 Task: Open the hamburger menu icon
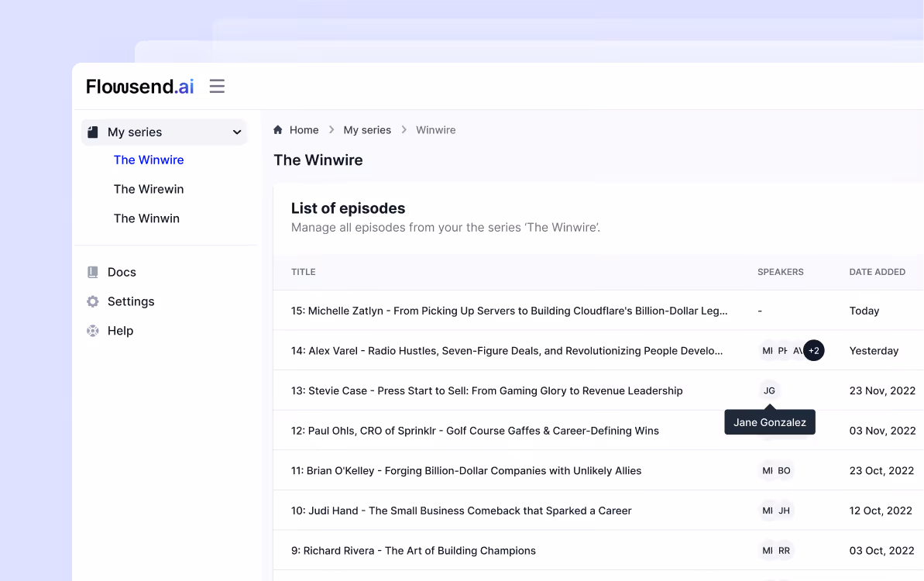point(217,86)
